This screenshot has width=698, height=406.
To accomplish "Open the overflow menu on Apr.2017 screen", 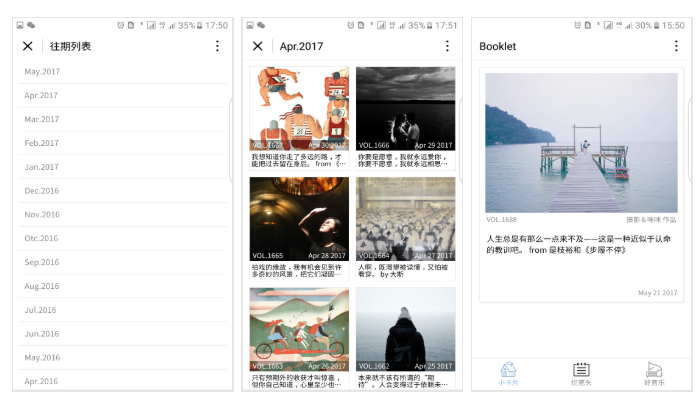I will pyautogui.click(x=447, y=46).
